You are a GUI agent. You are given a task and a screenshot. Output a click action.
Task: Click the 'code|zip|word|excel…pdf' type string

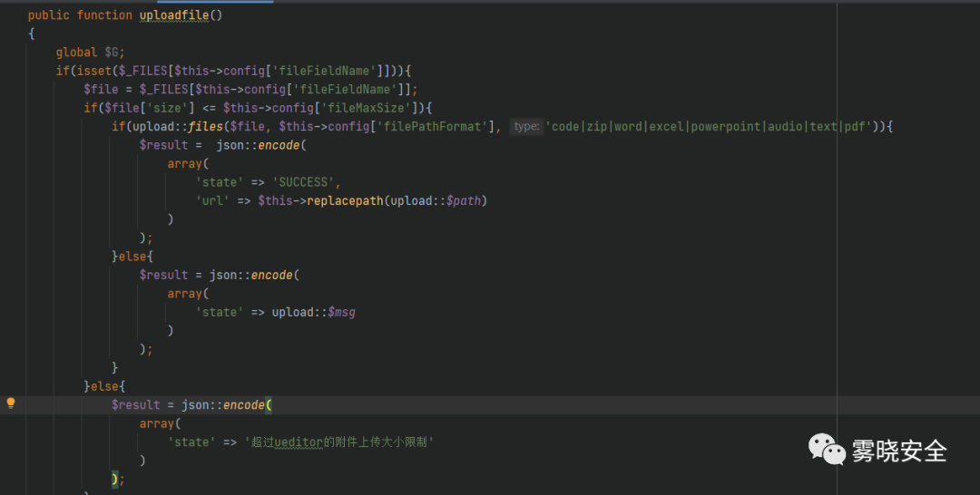point(709,127)
